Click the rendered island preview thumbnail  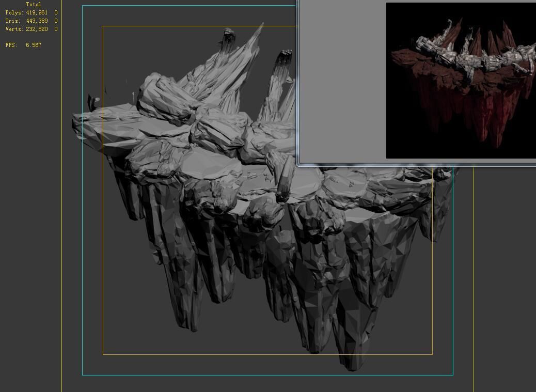click(461, 81)
